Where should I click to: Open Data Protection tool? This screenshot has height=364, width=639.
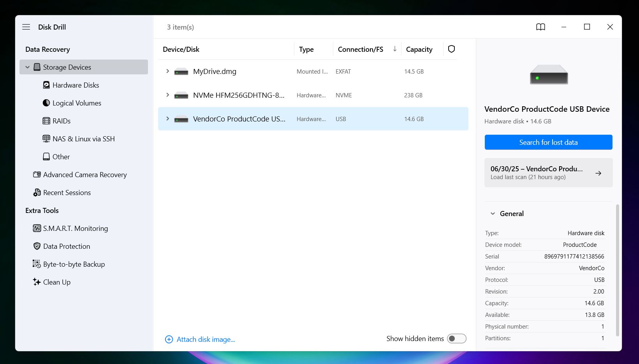click(67, 246)
